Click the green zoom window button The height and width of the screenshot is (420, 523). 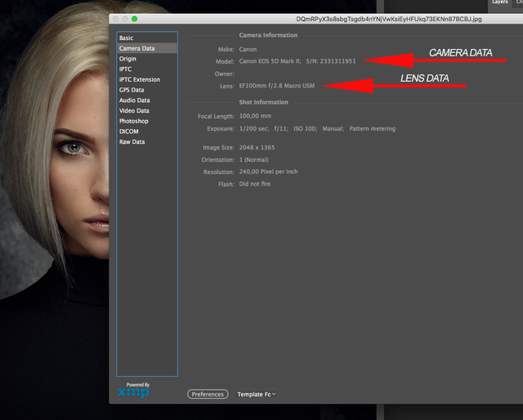(134, 19)
